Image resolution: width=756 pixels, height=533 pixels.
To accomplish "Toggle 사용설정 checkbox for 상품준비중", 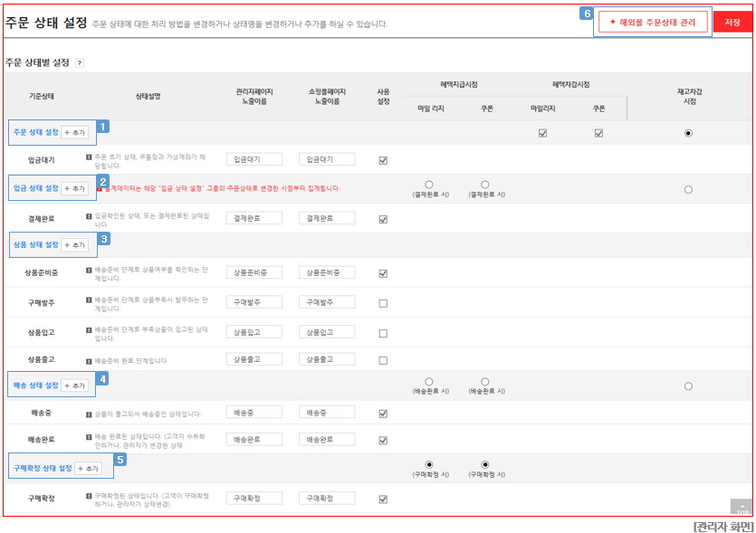I will tap(383, 273).
